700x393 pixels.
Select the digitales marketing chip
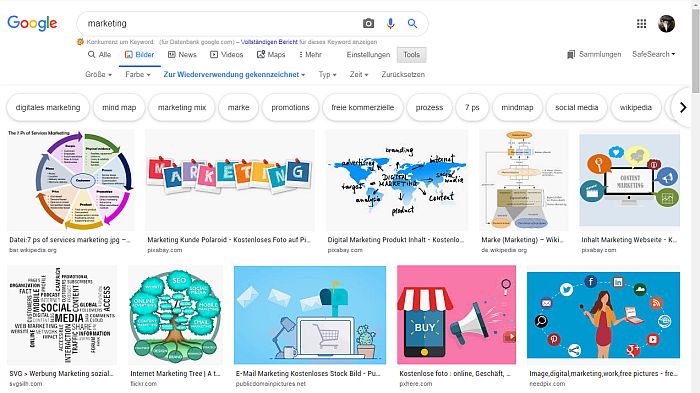pyautogui.click(x=48, y=108)
